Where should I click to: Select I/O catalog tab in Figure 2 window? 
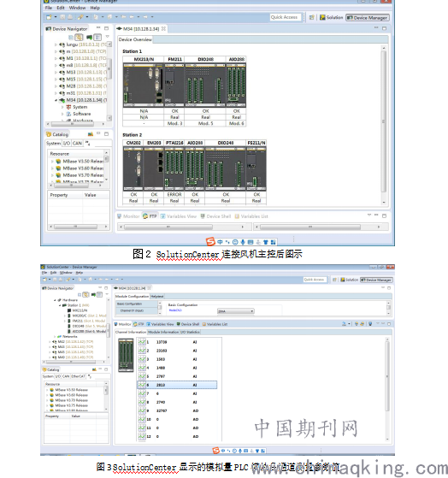(x=67, y=144)
